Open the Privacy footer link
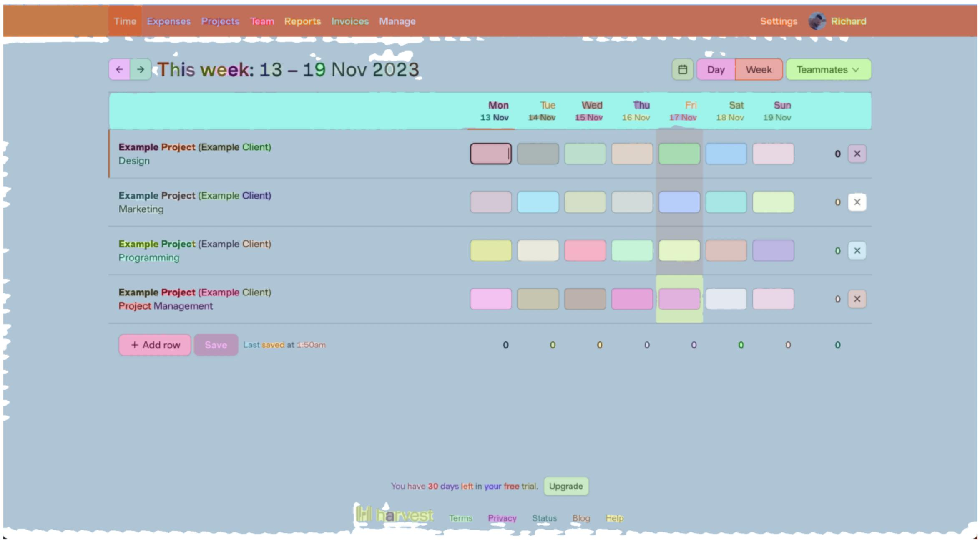Image resolution: width=980 pixels, height=540 pixels. [x=502, y=518]
